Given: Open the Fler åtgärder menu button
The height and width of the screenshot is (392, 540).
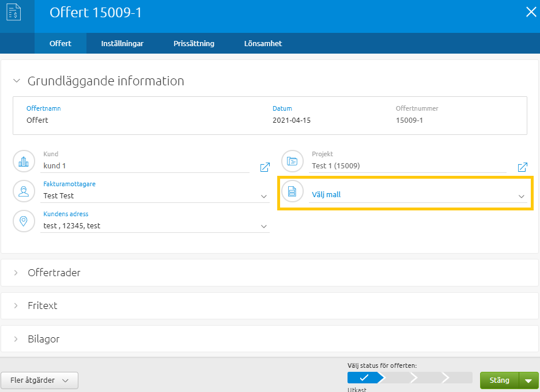Looking at the screenshot, I should pos(40,380).
